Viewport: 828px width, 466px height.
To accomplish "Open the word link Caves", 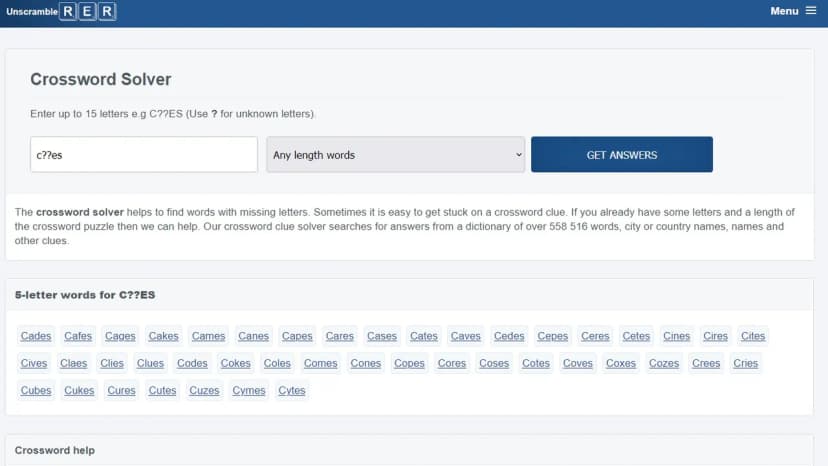I will pyautogui.click(x=465, y=336).
